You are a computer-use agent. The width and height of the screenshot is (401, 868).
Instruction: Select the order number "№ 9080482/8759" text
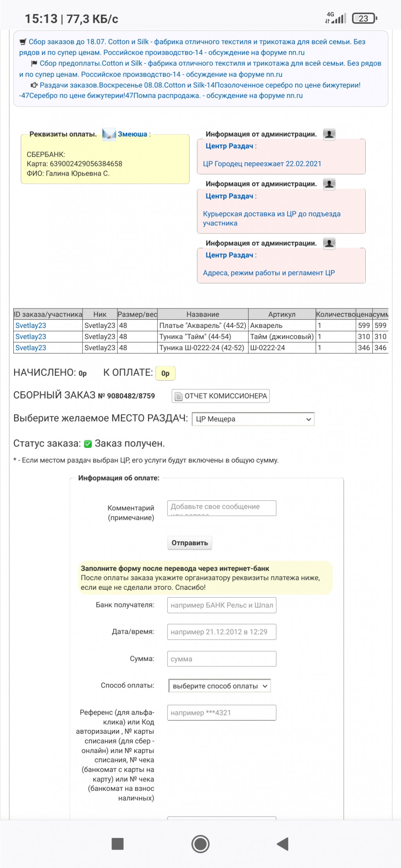126,396
